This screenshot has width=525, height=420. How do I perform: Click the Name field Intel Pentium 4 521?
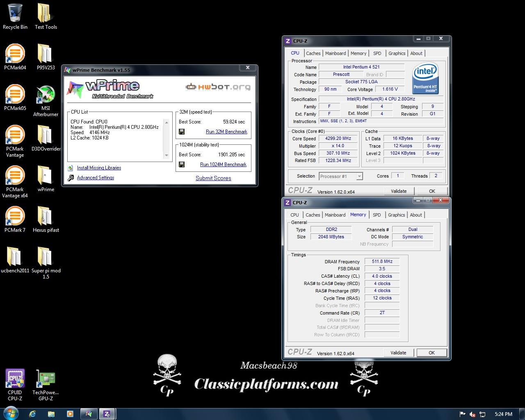[x=361, y=67]
